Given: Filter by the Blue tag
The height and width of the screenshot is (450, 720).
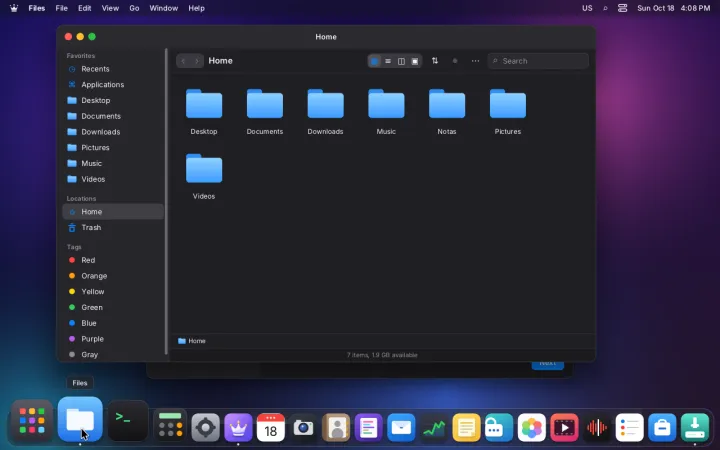Looking at the screenshot, I should [113, 323].
